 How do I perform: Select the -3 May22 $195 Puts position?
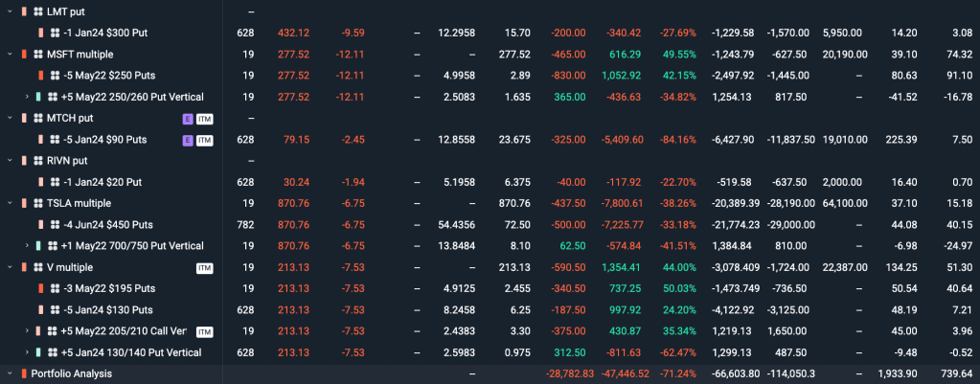click(x=107, y=288)
